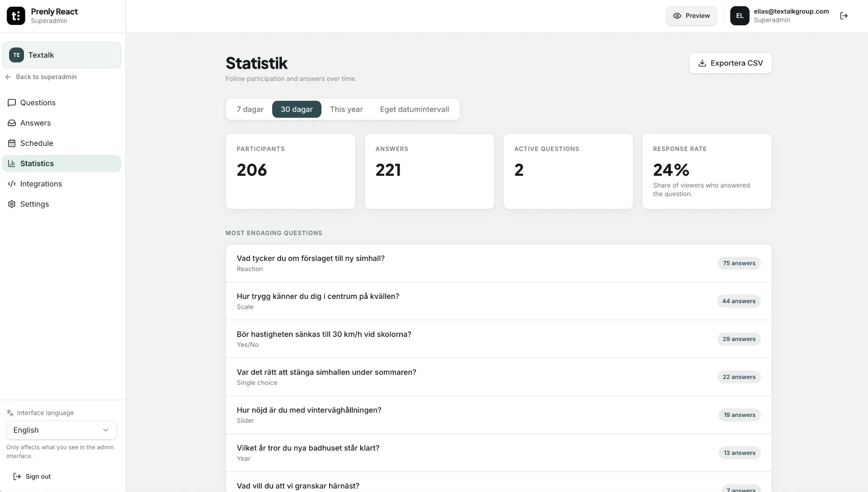Click the EL user avatar
This screenshot has width=868, height=492.
740,16
